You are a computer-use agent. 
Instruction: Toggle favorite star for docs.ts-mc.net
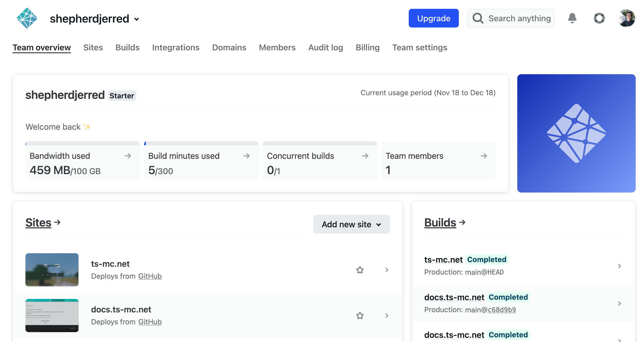[360, 316]
